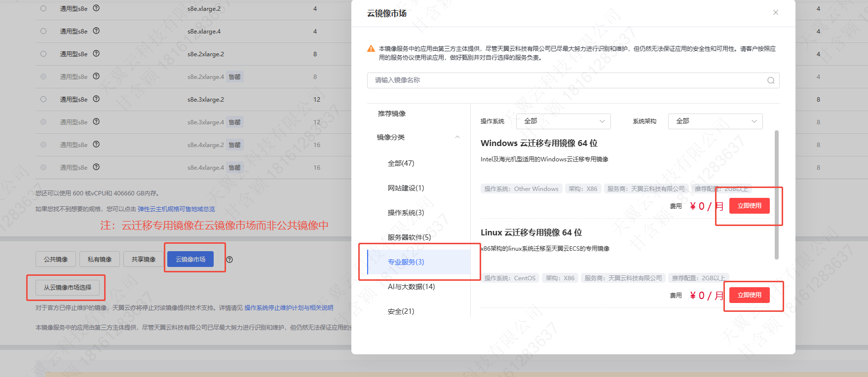Open help icon in the s8e.2xlarge.4 row
Screen dimensions: 868x377
pyautogui.click(x=96, y=76)
